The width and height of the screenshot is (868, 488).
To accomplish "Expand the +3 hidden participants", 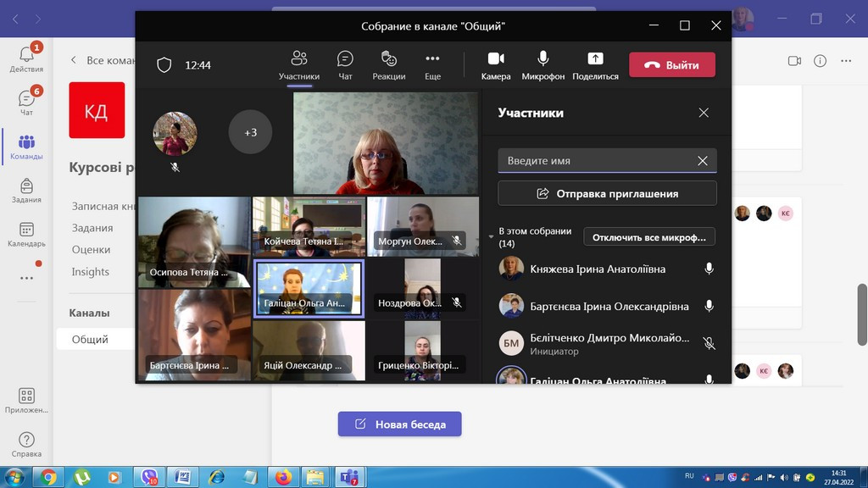I will point(250,132).
